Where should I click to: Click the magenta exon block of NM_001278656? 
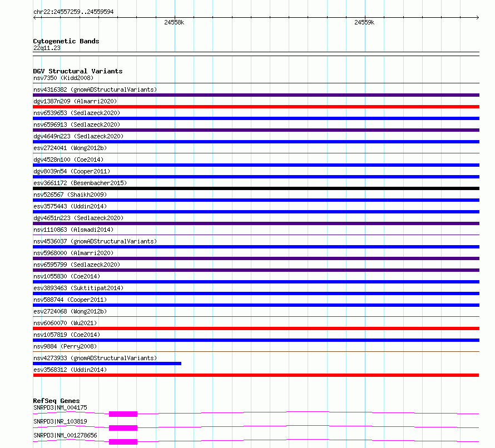[x=123, y=442]
